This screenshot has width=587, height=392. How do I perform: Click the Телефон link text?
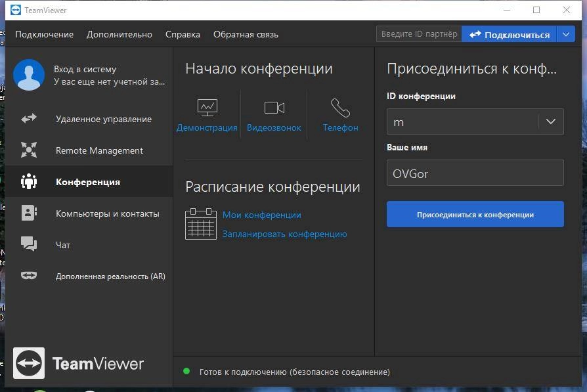coord(340,127)
